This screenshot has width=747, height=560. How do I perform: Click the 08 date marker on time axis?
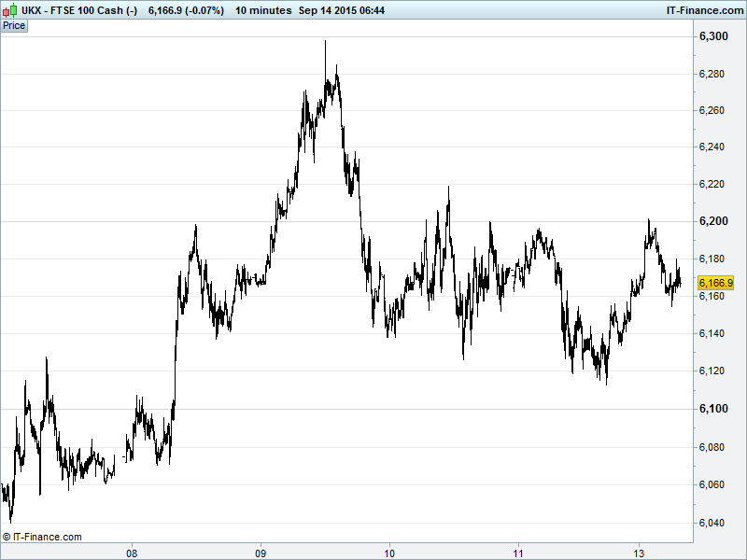coord(133,552)
